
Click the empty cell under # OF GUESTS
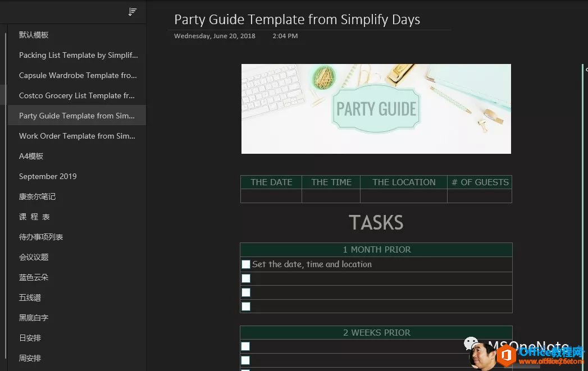coord(480,196)
